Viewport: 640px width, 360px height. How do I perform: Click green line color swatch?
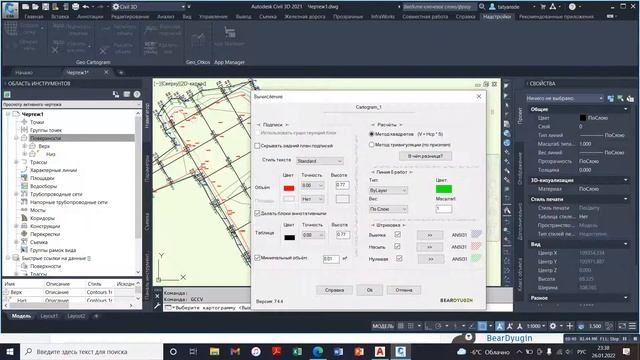(444, 189)
